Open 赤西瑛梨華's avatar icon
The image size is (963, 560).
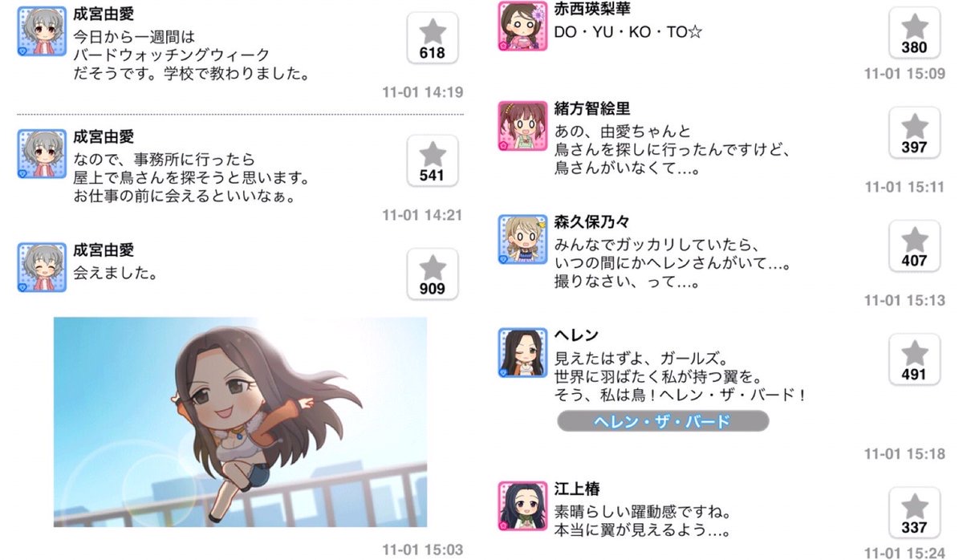pos(522,26)
